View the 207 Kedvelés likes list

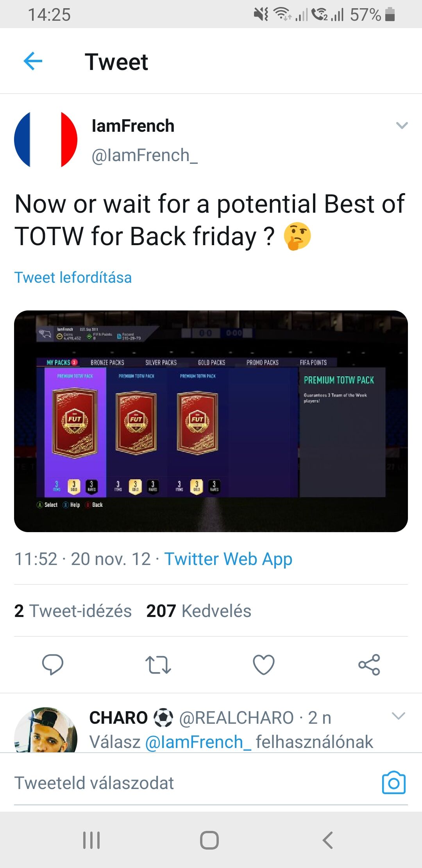pos(198,611)
